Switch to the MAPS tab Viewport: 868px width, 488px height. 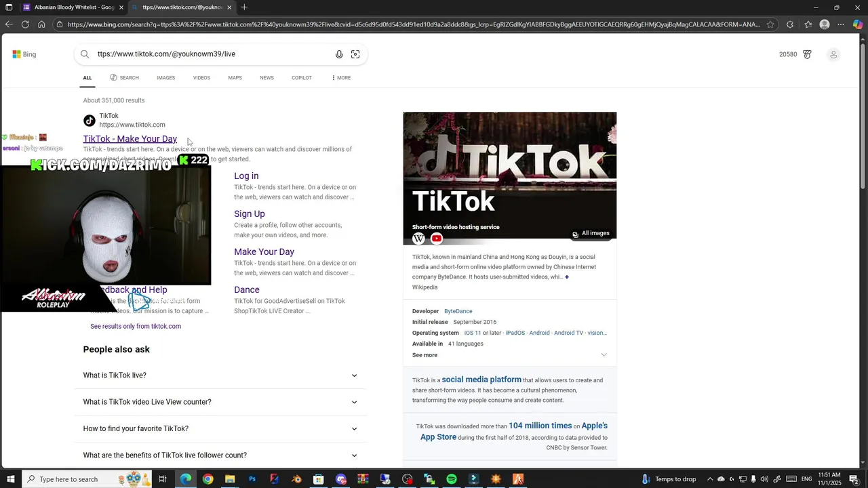pos(235,78)
